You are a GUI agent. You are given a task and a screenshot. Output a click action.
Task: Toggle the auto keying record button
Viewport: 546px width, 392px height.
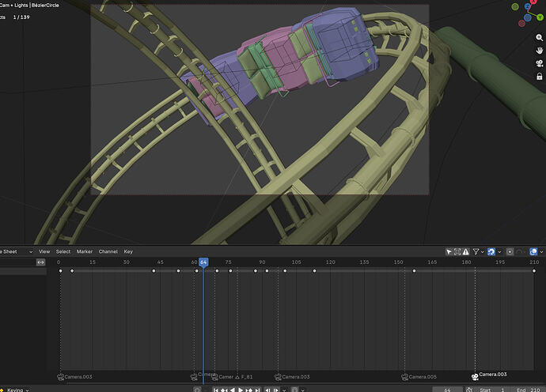point(197,390)
